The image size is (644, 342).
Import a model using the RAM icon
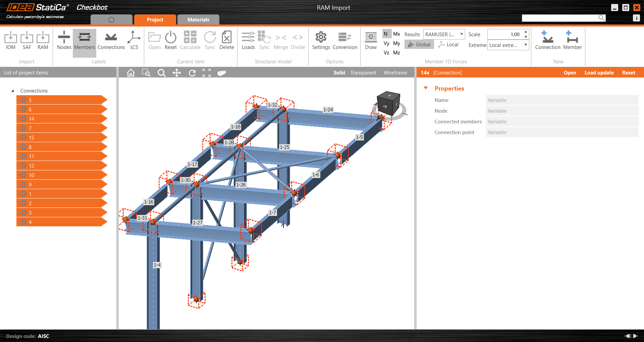[x=43, y=40]
